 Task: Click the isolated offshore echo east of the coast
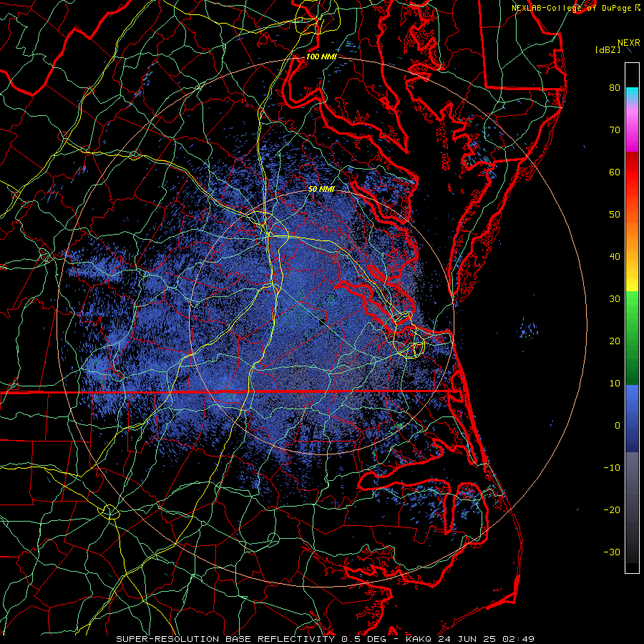(529, 329)
